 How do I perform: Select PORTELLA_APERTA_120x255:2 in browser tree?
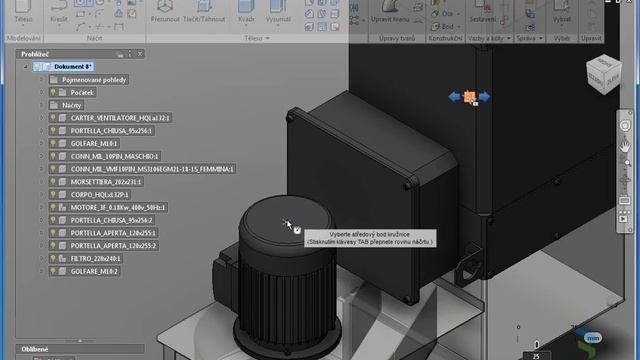(x=104, y=246)
